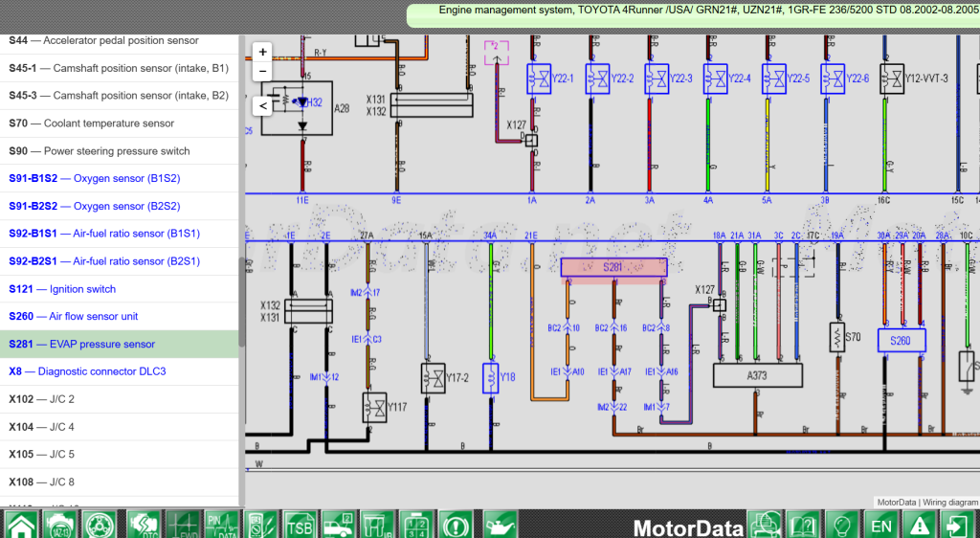Open the DTC fault codes icon
The width and height of the screenshot is (980, 538).
pyautogui.click(x=144, y=525)
